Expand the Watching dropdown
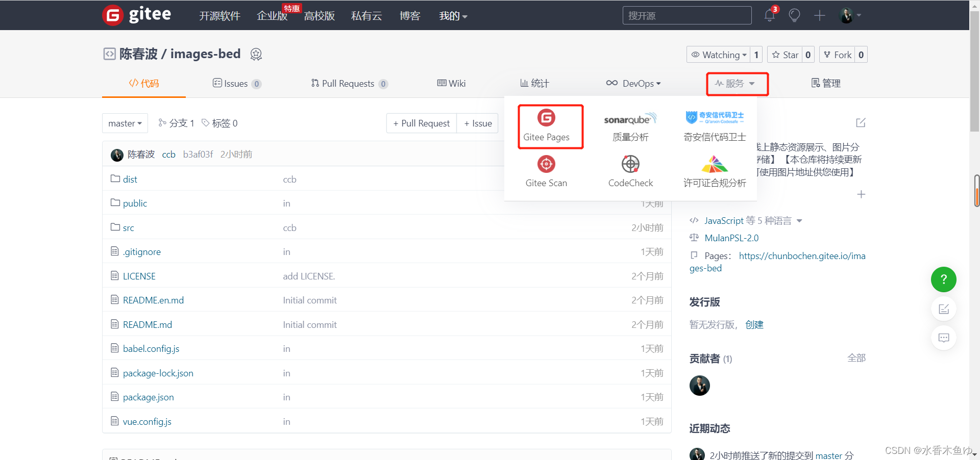The image size is (980, 460). click(x=719, y=55)
